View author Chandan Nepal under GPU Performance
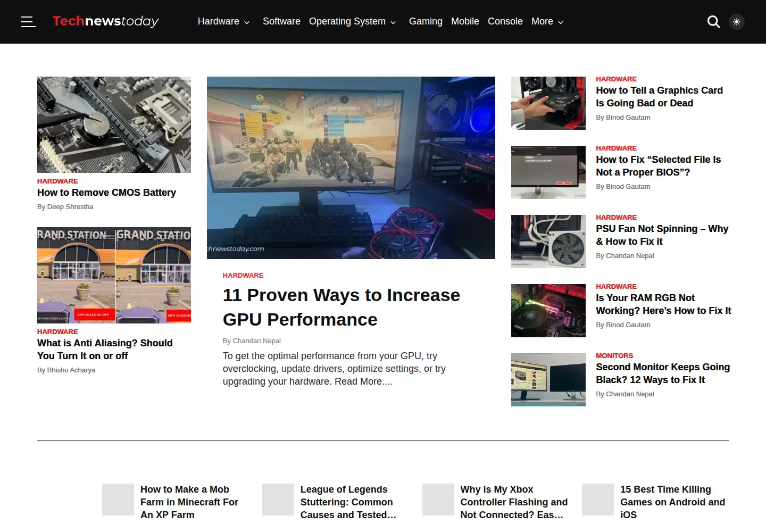Screen dimensions: 766x532 (256, 341)
